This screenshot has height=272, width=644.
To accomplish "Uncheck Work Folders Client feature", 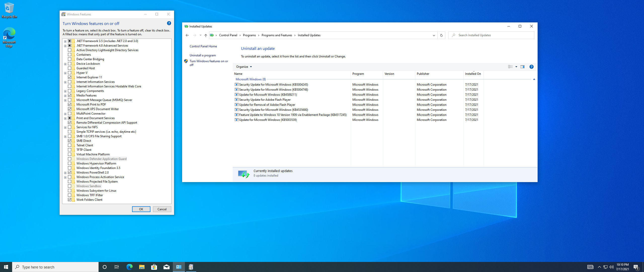I will (x=70, y=200).
